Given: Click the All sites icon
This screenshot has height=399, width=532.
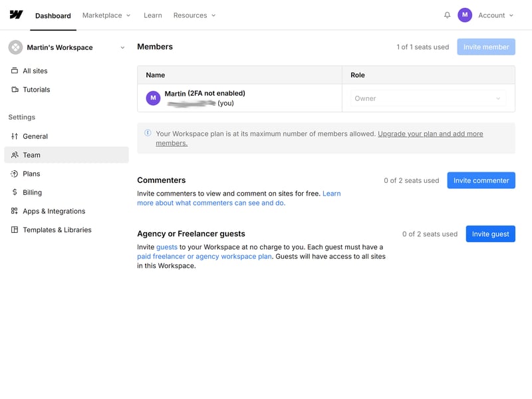Looking at the screenshot, I should 15,70.
